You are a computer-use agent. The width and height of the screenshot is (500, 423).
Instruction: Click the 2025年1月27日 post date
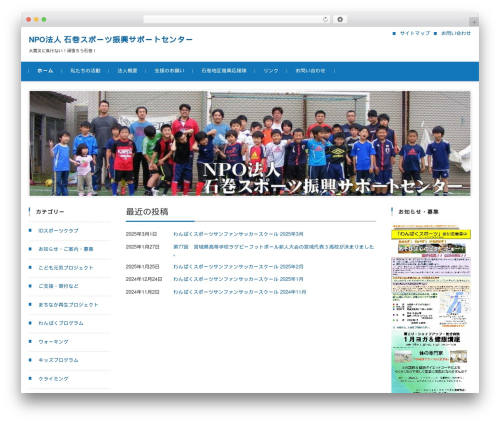coord(142,247)
